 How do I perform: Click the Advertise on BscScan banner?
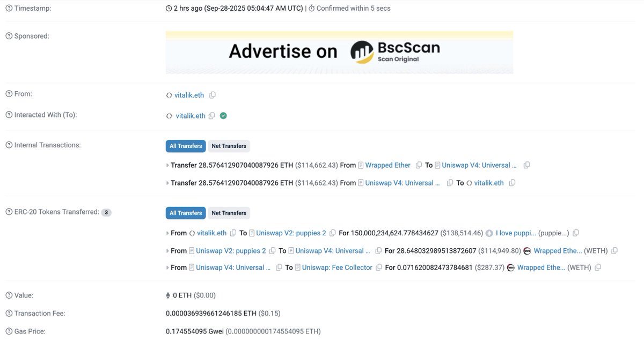[339, 52]
